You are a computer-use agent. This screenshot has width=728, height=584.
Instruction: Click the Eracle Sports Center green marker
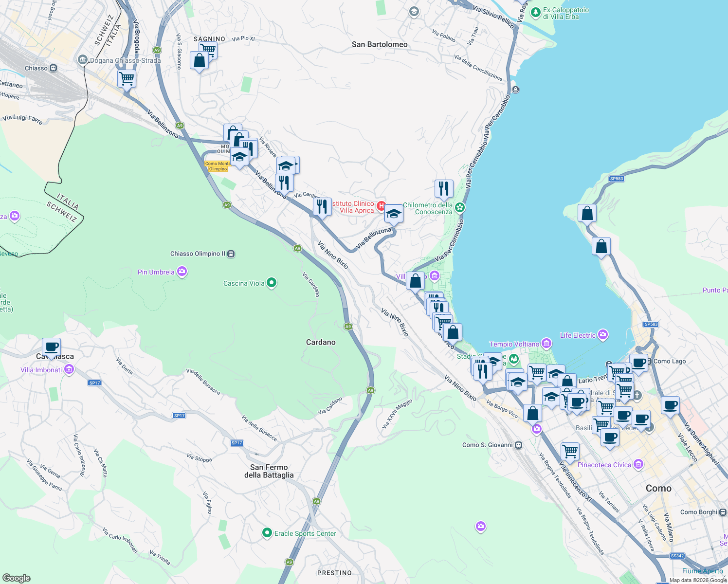267,533
